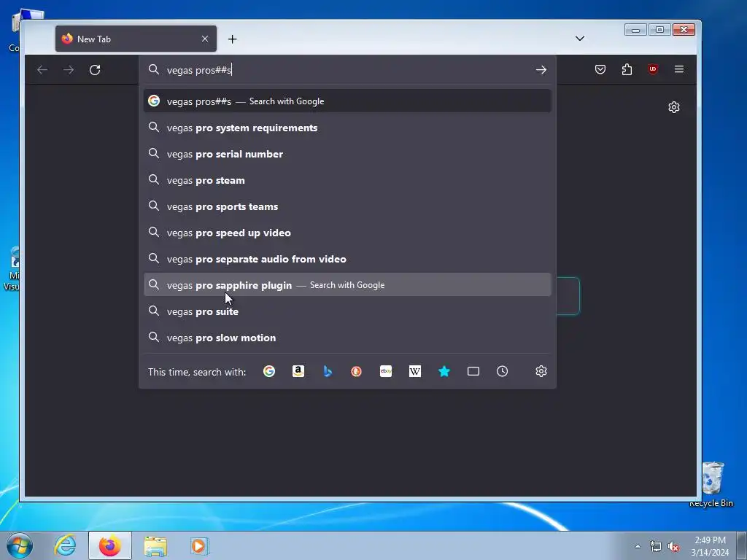The image size is (747, 560).
Task: Open Firefox hamburger application menu
Action: [679, 69]
